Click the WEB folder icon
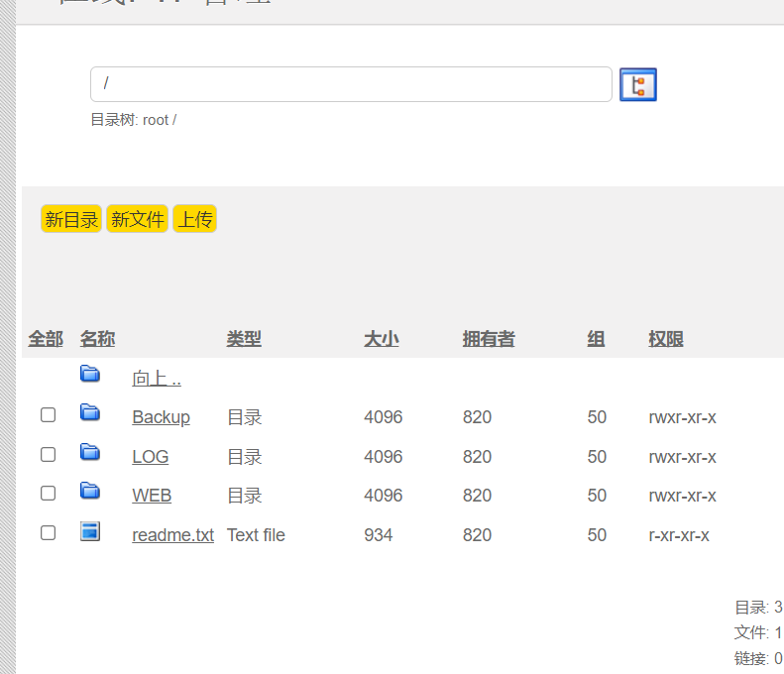Viewport: 784px width, 674px height. click(90, 491)
